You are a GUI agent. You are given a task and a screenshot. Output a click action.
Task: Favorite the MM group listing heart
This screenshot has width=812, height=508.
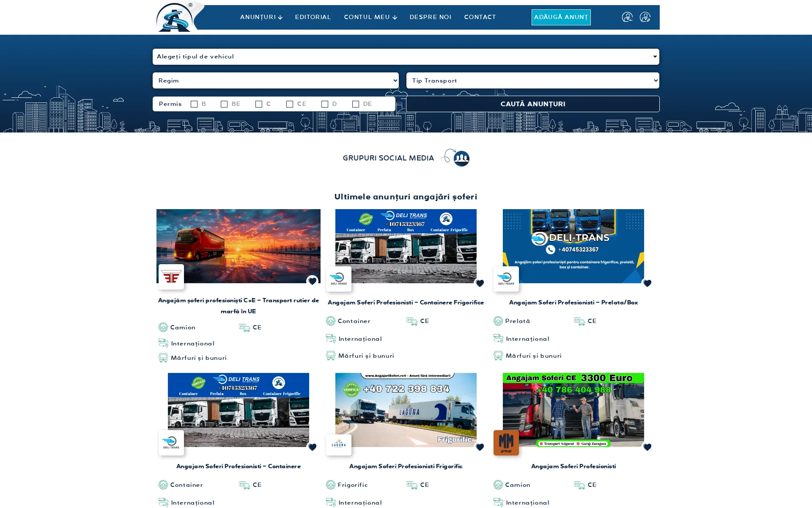tap(647, 447)
